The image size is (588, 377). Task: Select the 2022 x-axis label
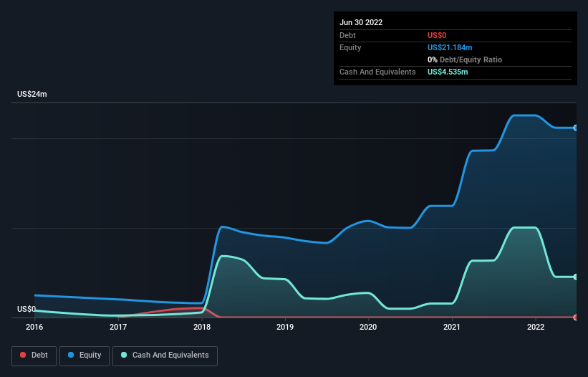(536, 327)
